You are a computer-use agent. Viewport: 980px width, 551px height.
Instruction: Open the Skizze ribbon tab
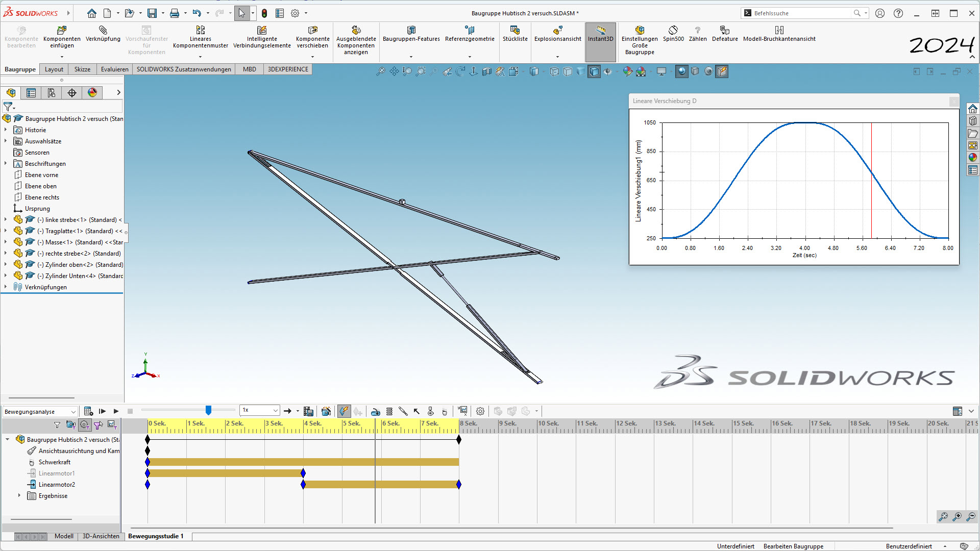[82, 69]
